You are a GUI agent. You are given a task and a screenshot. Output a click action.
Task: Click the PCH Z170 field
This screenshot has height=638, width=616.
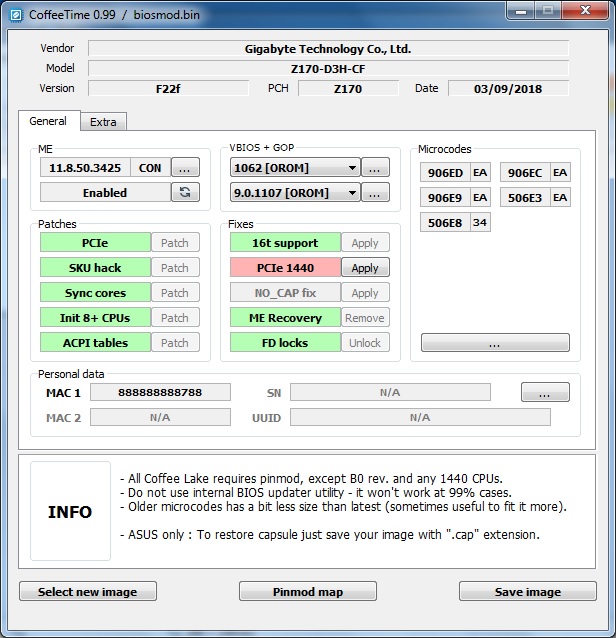(348, 88)
